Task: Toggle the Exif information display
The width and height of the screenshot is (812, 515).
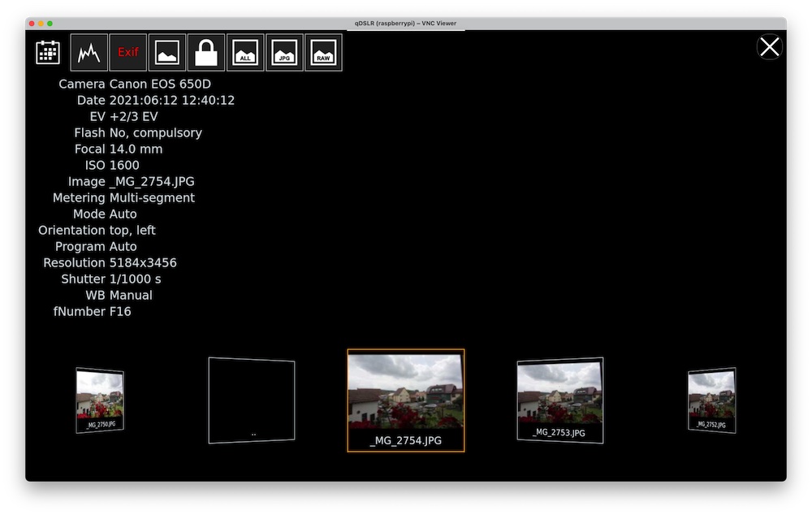Action: coord(127,51)
